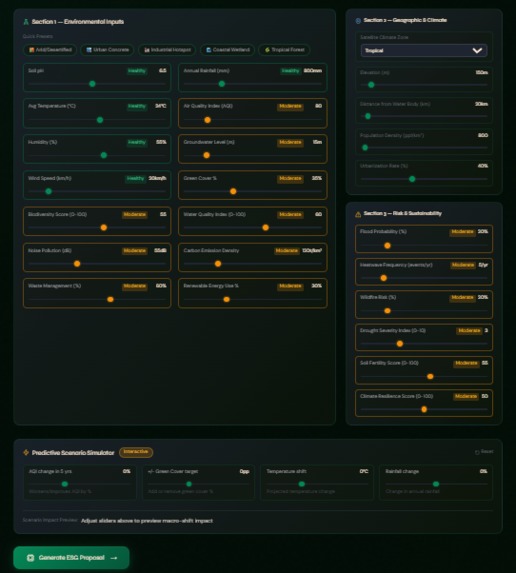Click the Urbanization Rate slider handle
This screenshot has width=516, height=573.
click(412, 179)
